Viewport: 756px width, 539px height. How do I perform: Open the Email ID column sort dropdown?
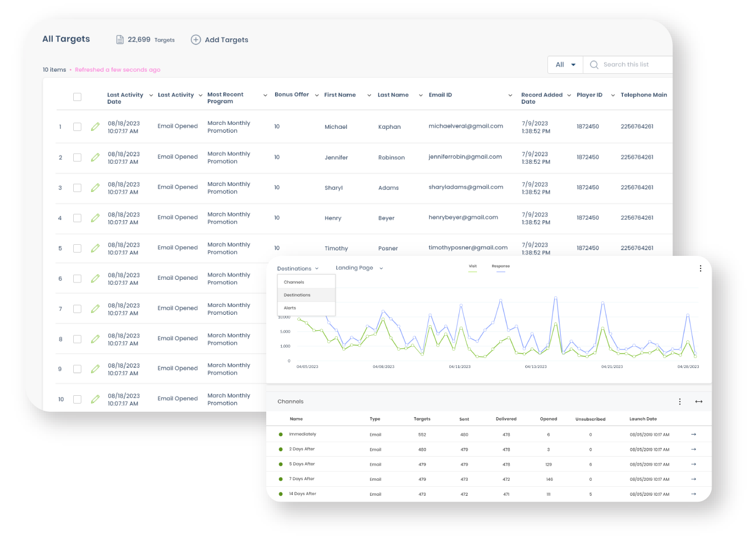(x=510, y=95)
